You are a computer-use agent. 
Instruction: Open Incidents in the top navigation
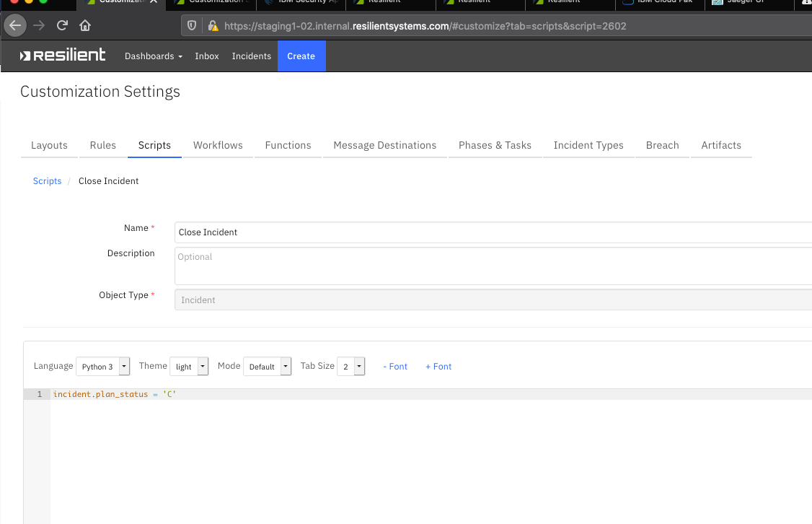[x=251, y=56]
